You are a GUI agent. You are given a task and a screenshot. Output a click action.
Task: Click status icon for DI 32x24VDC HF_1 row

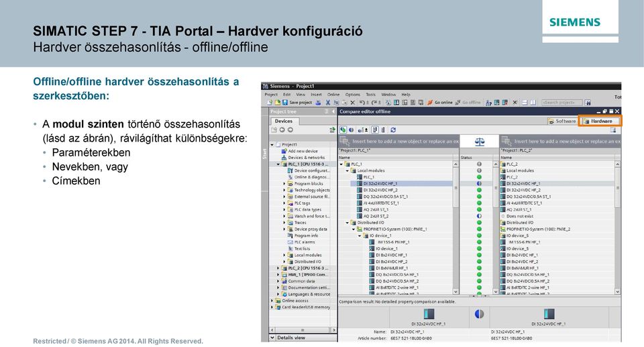point(479,184)
